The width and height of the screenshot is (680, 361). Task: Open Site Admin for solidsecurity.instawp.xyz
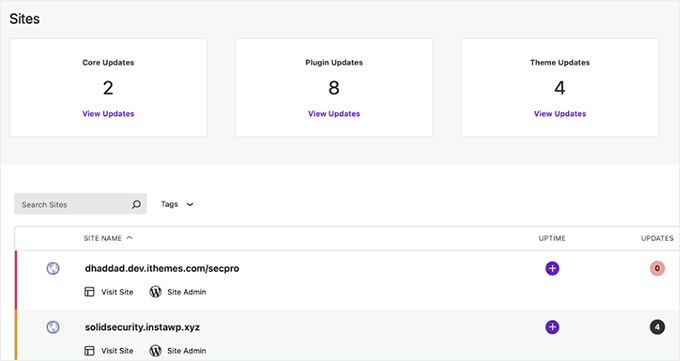coord(186,351)
